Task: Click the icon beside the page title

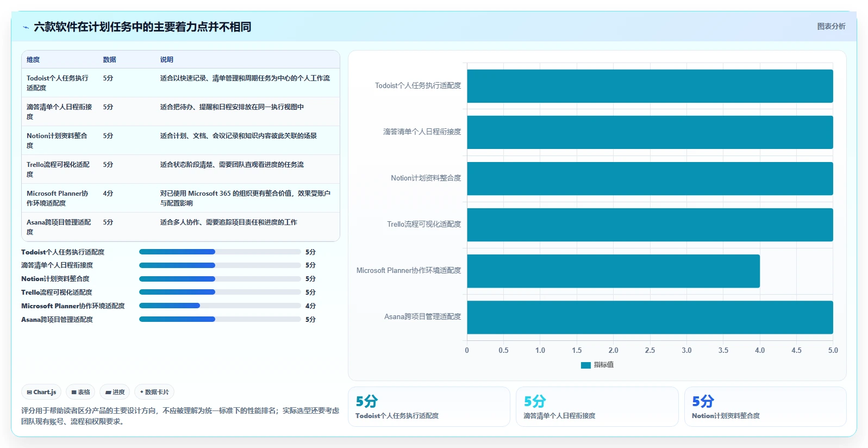Action: pos(26,27)
